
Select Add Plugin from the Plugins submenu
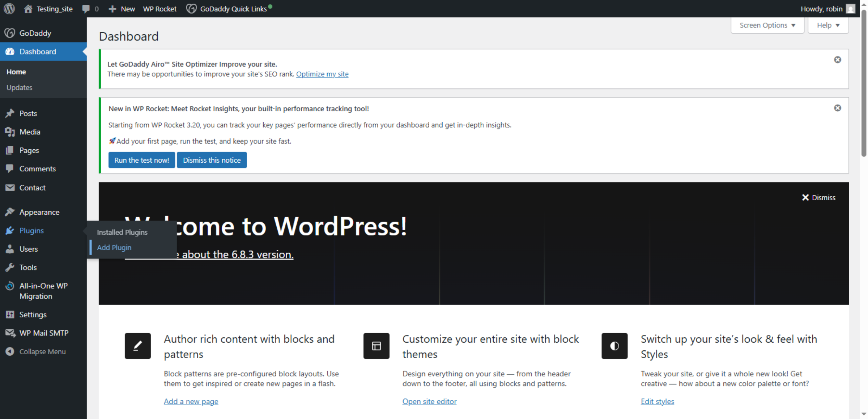114,247
